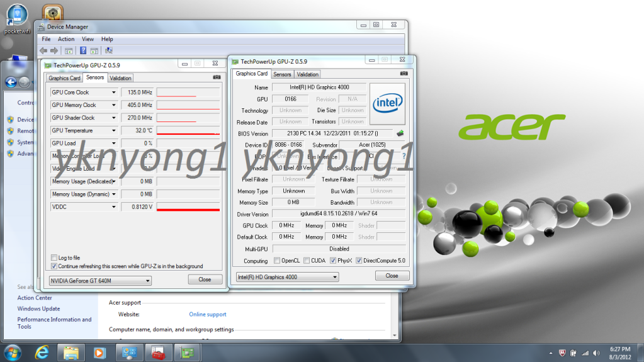Click the blue Help toolbar icon

click(83, 50)
